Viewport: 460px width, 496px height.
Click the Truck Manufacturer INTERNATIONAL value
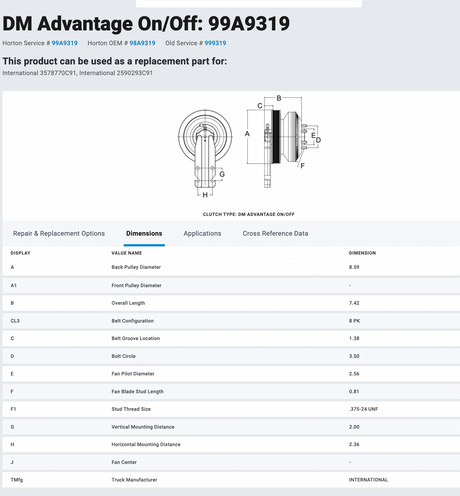point(368,480)
